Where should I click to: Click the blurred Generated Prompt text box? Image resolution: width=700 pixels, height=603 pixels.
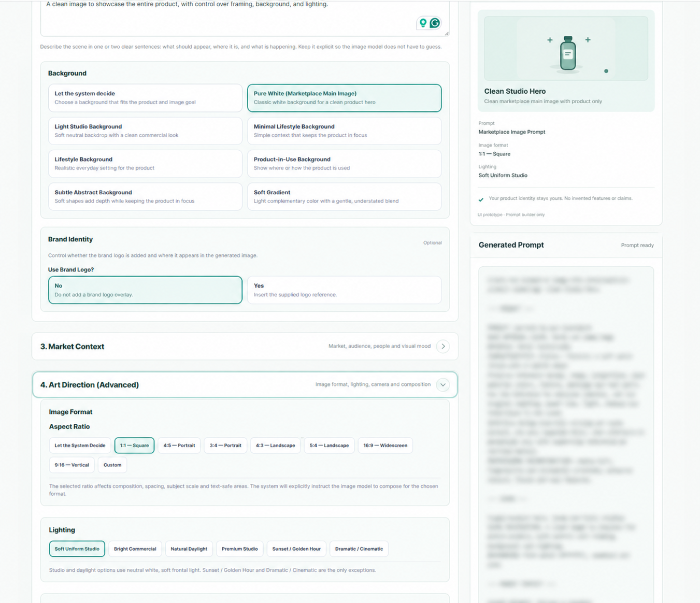[566, 434]
